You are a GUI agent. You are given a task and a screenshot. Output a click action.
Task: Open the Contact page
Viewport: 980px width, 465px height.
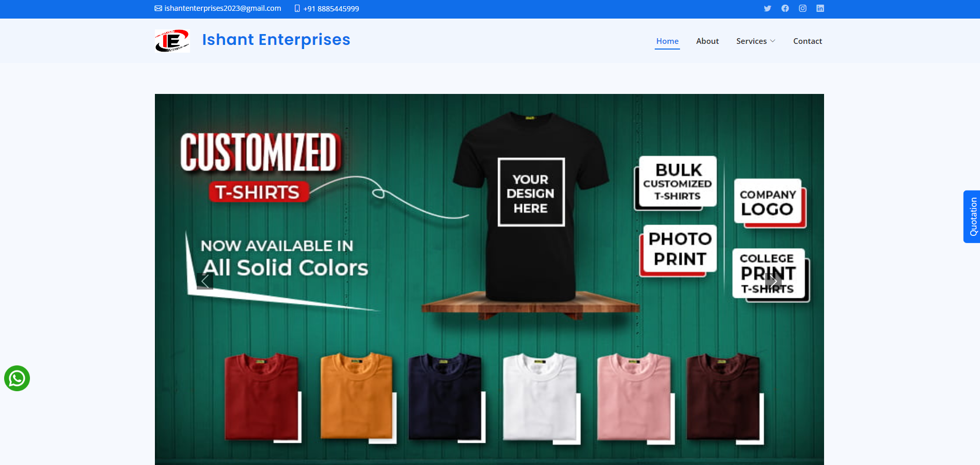click(808, 41)
